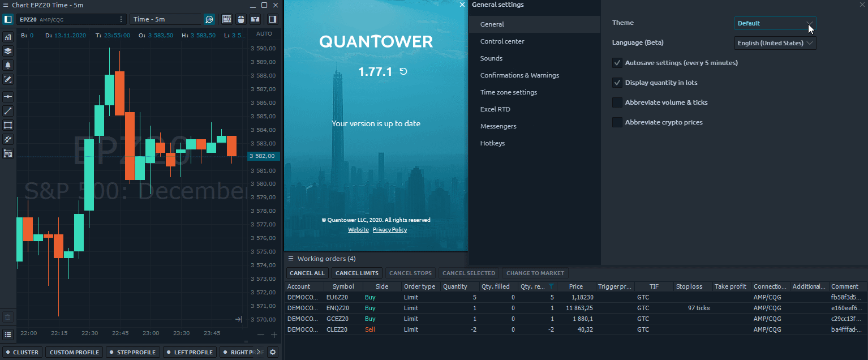The image size is (868, 360).
Task: Open the Privacy Policy link
Action: [389, 230]
